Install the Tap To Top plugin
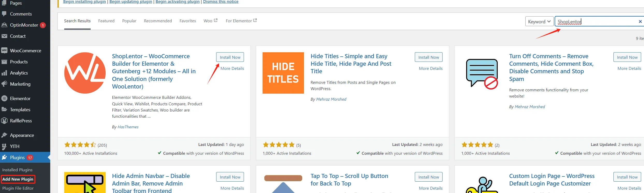This screenshot has height=193, width=644. [429, 177]
